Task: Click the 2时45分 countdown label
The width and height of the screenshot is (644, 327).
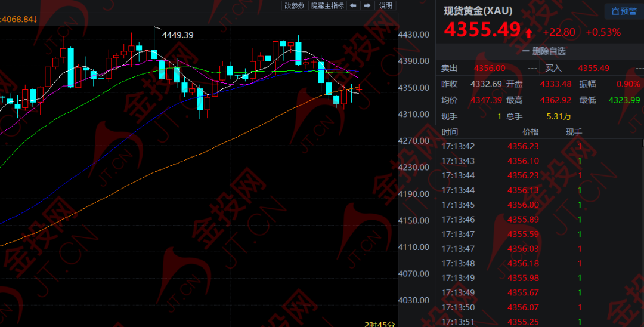Action: click(x=380, y=324)
